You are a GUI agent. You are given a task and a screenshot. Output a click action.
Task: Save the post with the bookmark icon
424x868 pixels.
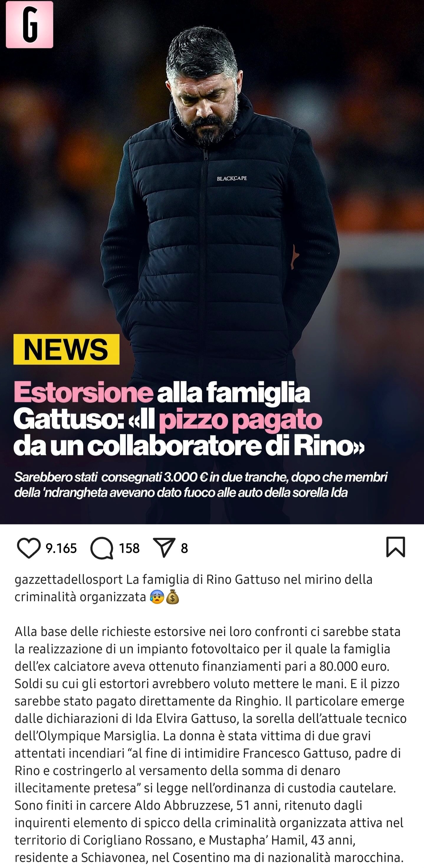pyautogui.click(x=395, y=547)
